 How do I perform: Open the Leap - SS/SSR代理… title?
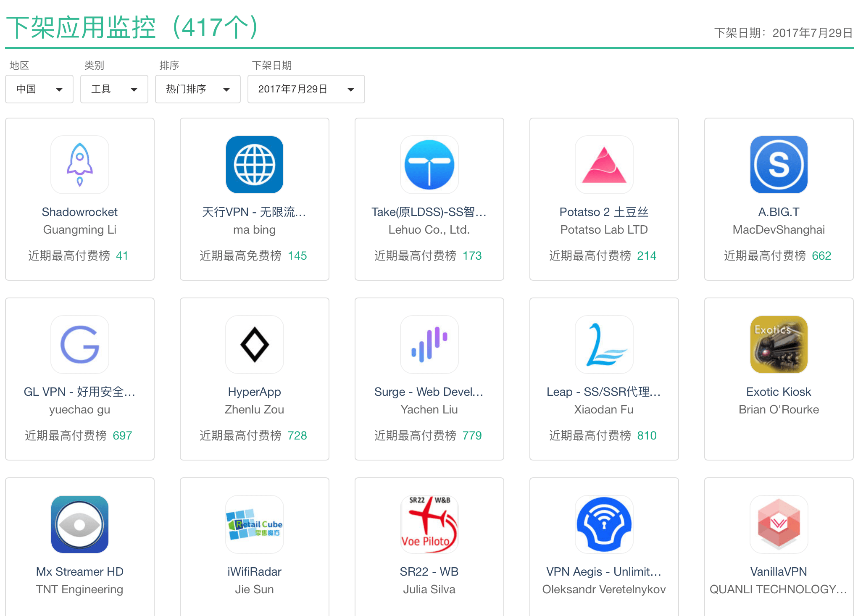[604, 392]
